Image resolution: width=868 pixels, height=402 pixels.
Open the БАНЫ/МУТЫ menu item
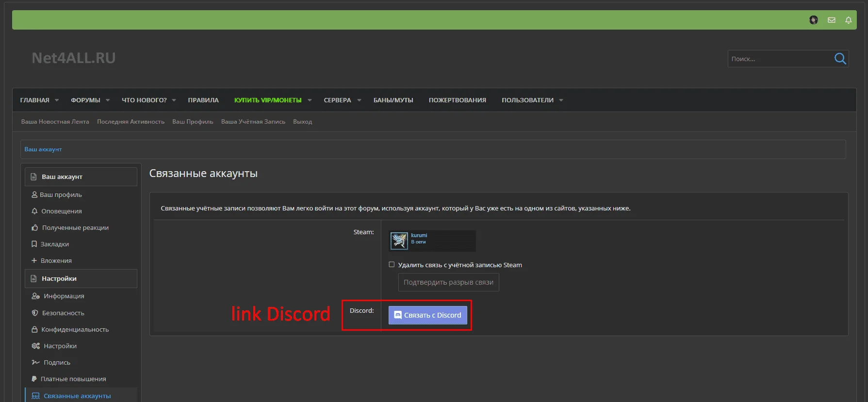pyautogui.click(x=393, y=100)
